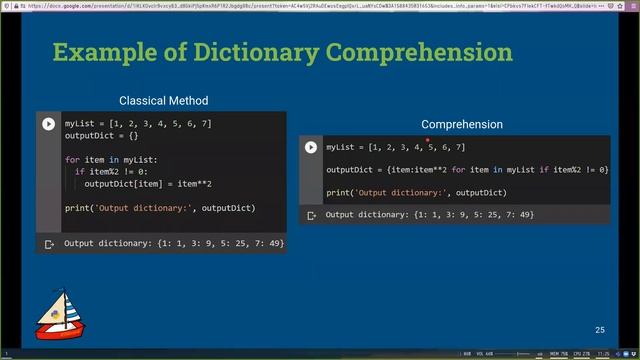The height and width of the screenshot is (360, 640).
Task: Click the Comprehension output dictionary text
Action: click(x=429, y=215)
